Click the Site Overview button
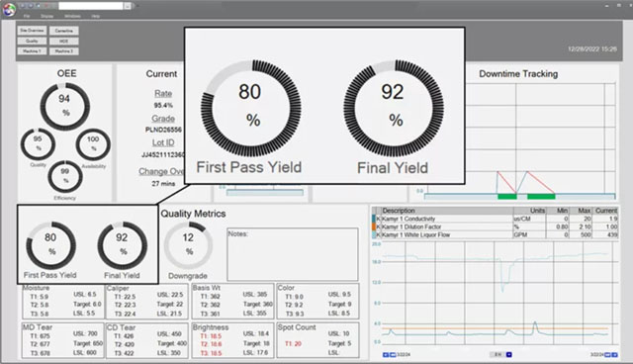Image resolution: width=633 pixels, height=364 pixels. click(x=32, y=31)
